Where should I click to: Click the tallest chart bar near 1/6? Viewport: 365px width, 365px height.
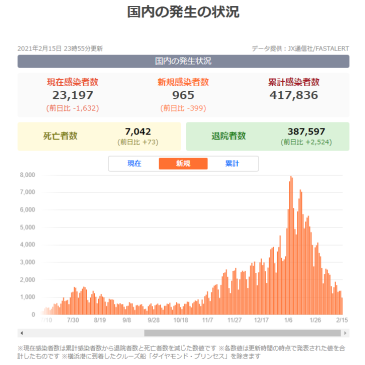[291, 245]
